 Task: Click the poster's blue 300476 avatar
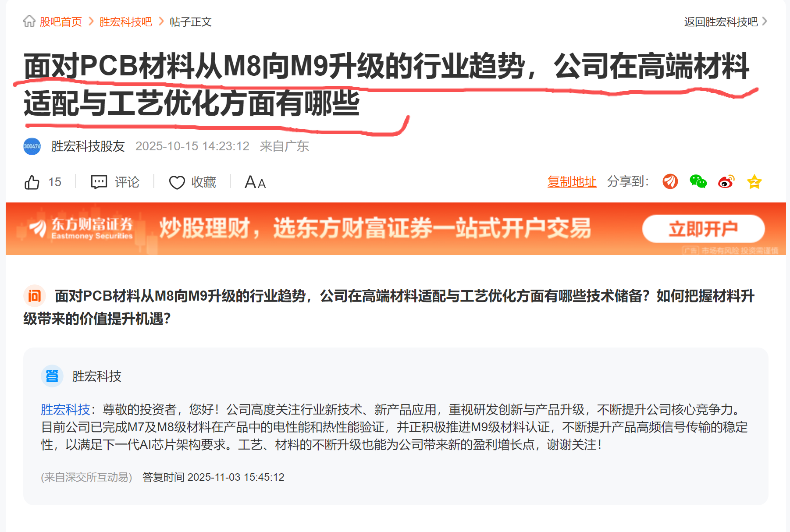pyautogui.click(x=32, y=146)
